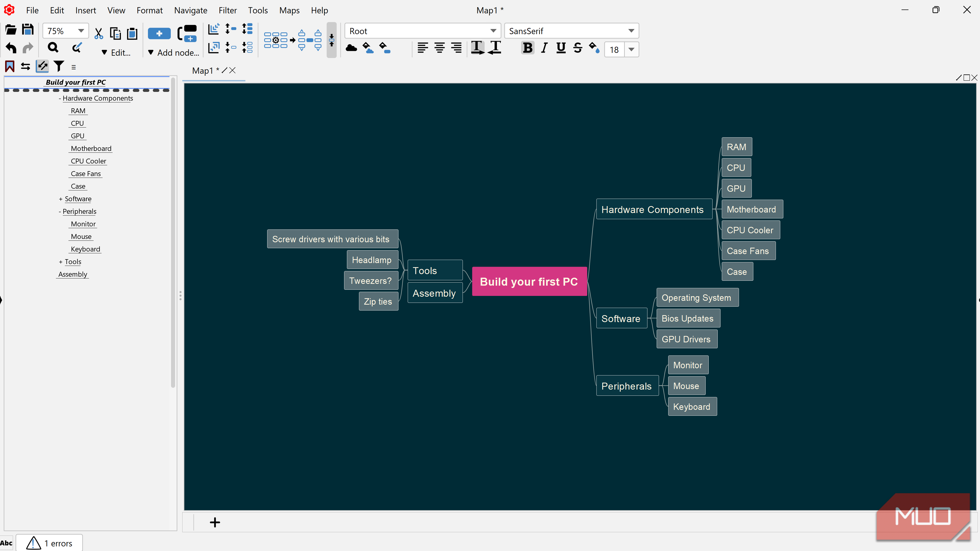
Task: Right-align the node text
Action: (456, 47)
